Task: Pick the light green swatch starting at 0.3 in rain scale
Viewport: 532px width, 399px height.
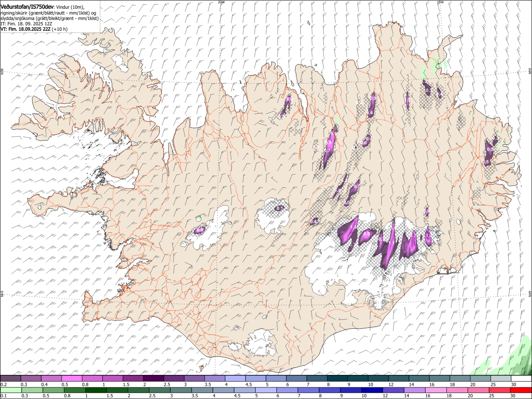Action: (32, 390)
